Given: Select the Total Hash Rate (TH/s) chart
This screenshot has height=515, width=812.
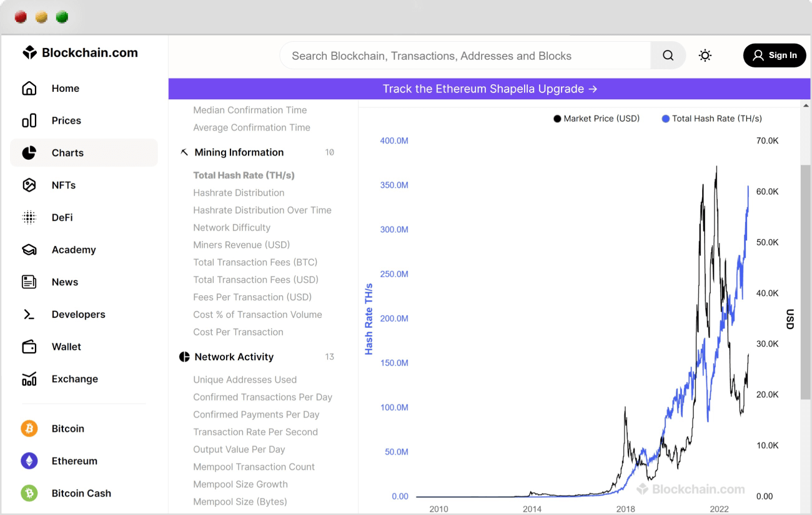Looking at the screenshot, I should 244,175.
